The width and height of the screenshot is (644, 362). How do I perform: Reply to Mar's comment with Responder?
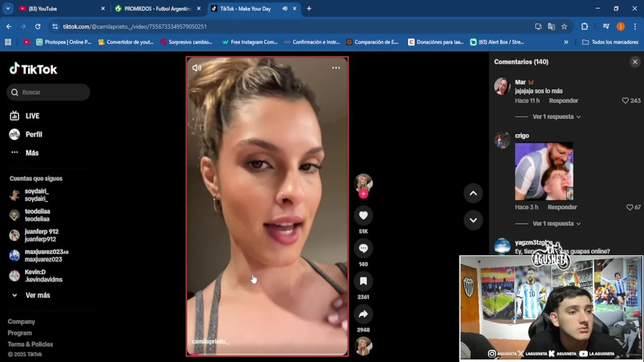[x=563, y=101]
